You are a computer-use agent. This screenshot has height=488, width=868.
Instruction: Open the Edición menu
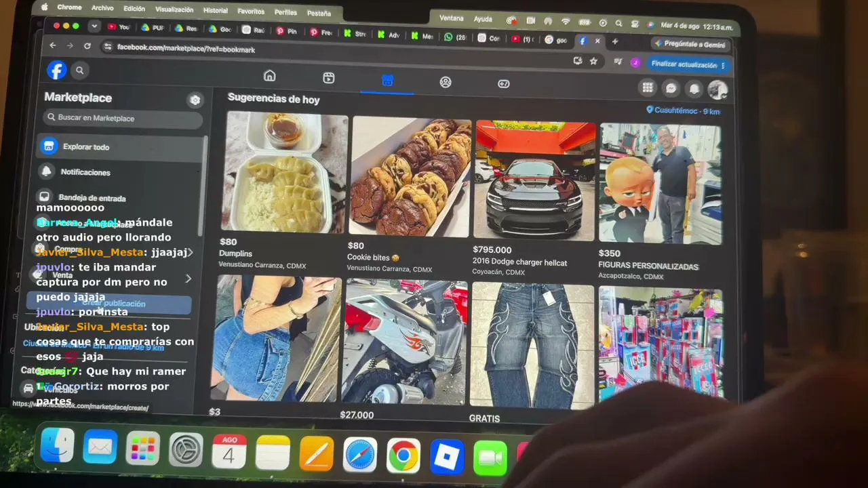click(134, 9)
